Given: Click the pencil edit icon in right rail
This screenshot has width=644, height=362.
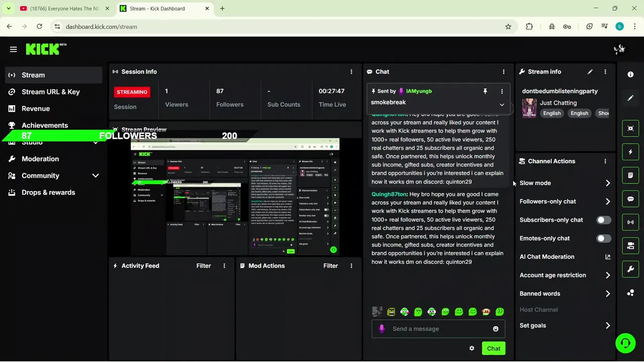Looking at the screenshot, I should pyautogui.click(x=630, y=98).
